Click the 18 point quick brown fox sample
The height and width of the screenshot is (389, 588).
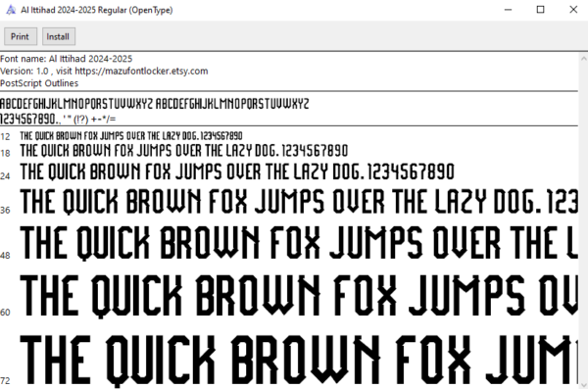tap(184, 151)
